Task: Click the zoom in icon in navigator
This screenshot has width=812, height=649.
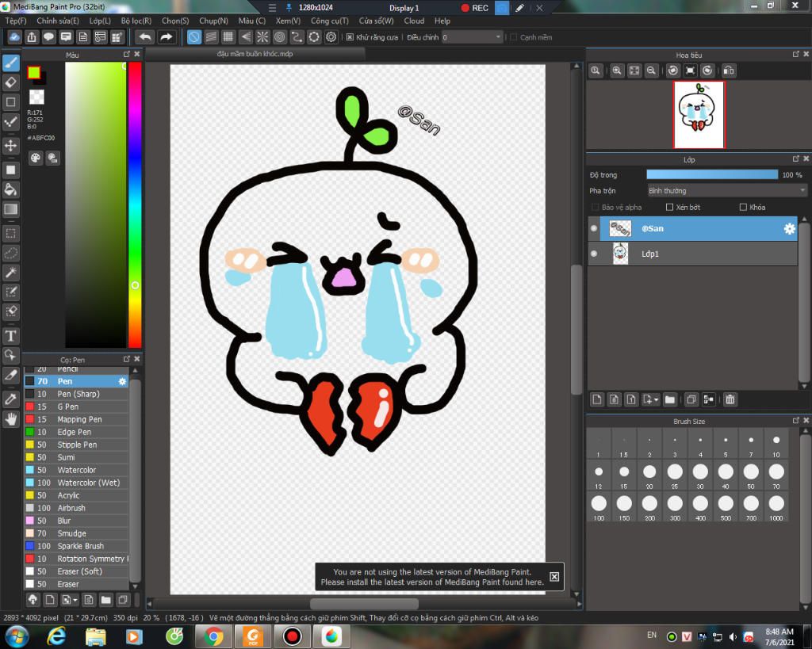Action: coord(616,71)
